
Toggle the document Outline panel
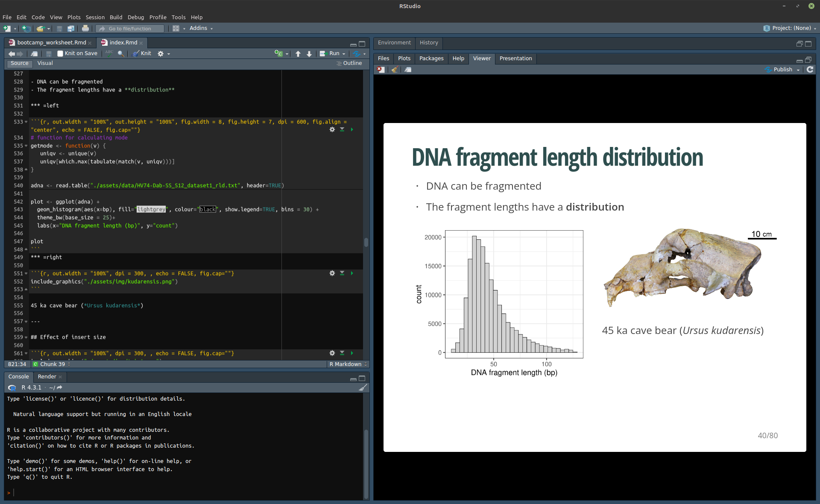pos(349,63)
